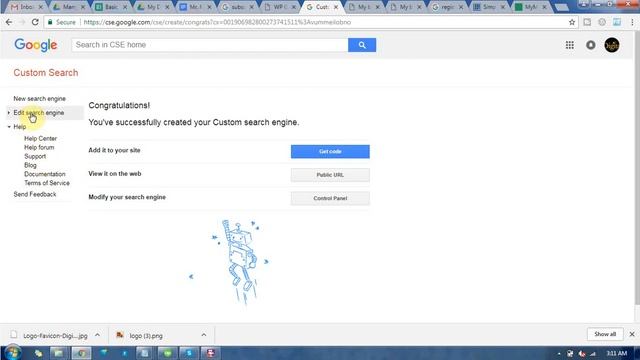The image size is (640, 360).
Task: Click the Secure padlock icon
Action: [x=50, y=22]
